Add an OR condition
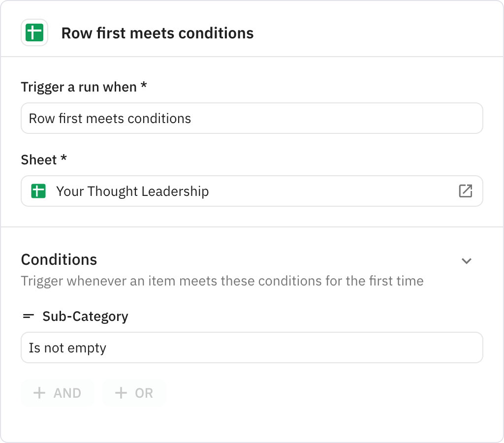Screen dimensions: 504x443 [x=134, y=393]
